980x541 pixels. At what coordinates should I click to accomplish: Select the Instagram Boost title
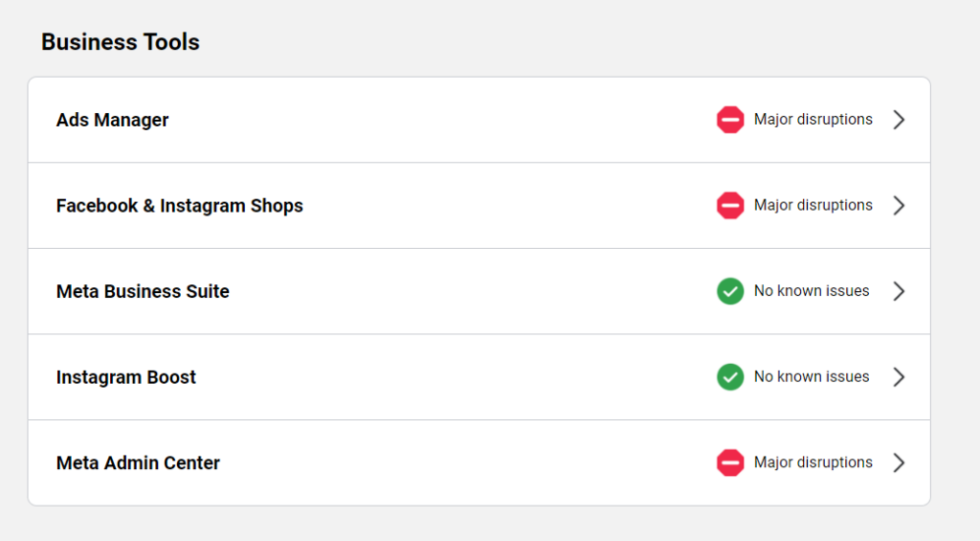[x=125, y=377]
